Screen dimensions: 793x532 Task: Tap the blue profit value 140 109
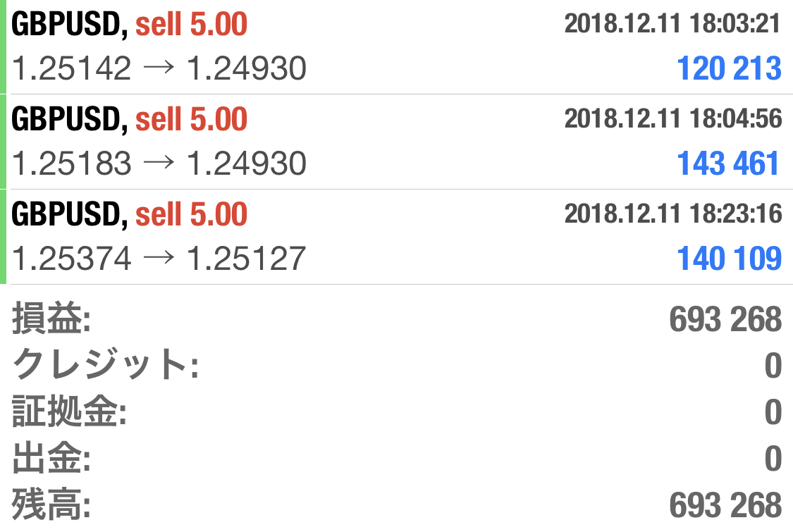(729, 259)
